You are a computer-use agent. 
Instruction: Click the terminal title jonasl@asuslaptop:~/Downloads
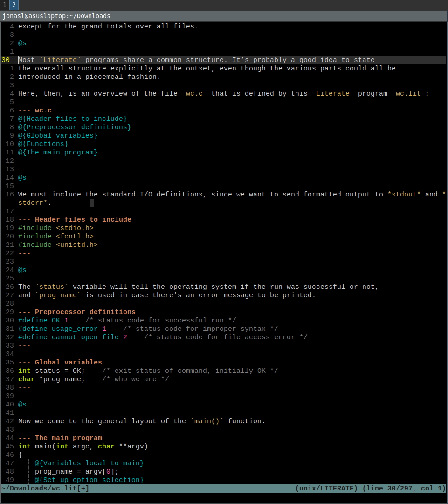56,16
